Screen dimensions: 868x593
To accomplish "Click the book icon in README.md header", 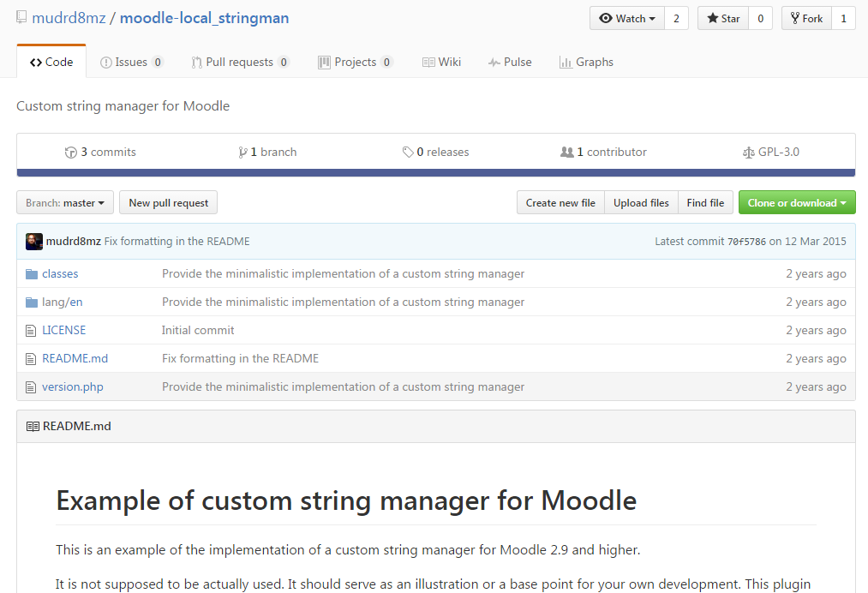I will pos(33,427).
